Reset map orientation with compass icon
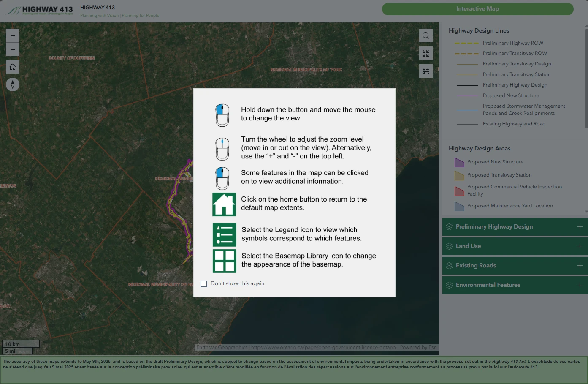Viewport: 588px width, 384px height. tap(13, 84)
